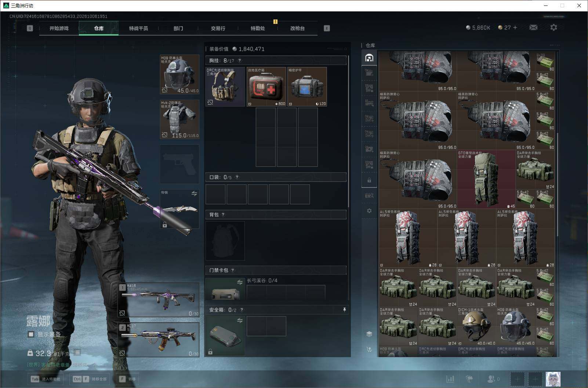
Task: Toggle the pin icon on 安全箱 header
Action: (x=344, y=310)
